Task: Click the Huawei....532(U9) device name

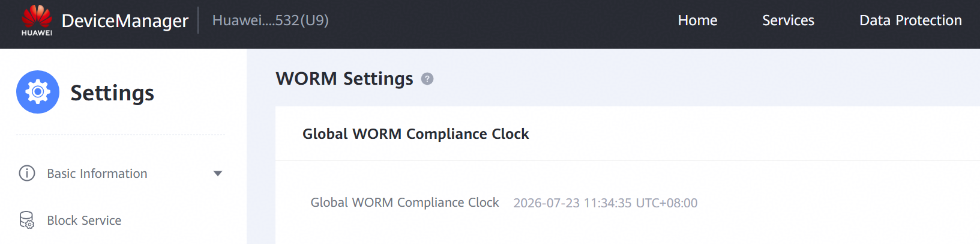Action: pos(271,20)
